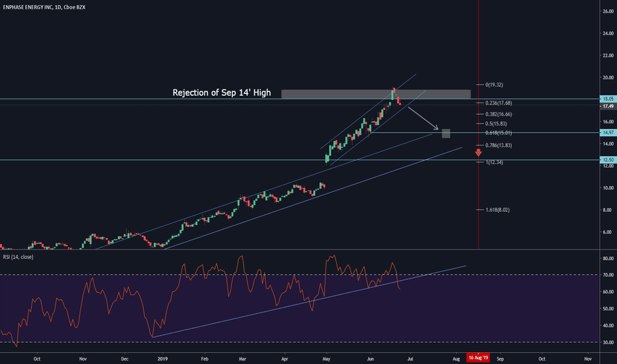This screenshot has width=617, height=364.
Task: Click the 17.49 current price label
Action: click(608, 107)
